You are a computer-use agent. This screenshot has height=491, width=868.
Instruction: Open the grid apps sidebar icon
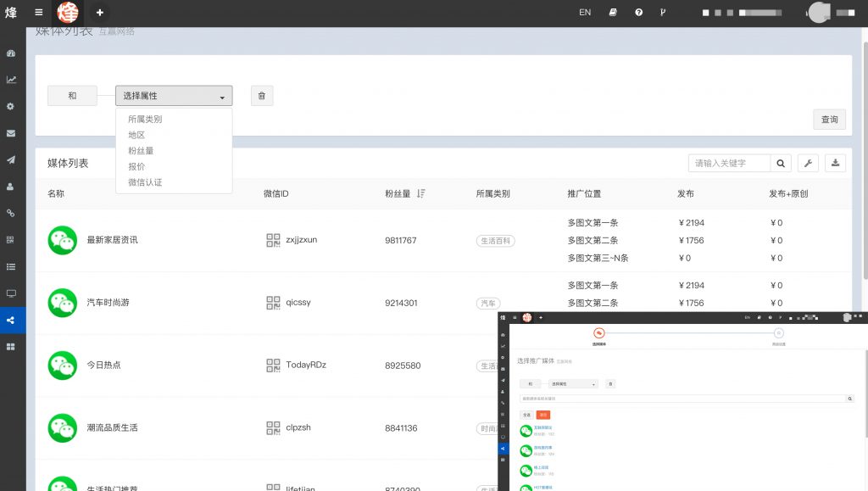(10, 347)
